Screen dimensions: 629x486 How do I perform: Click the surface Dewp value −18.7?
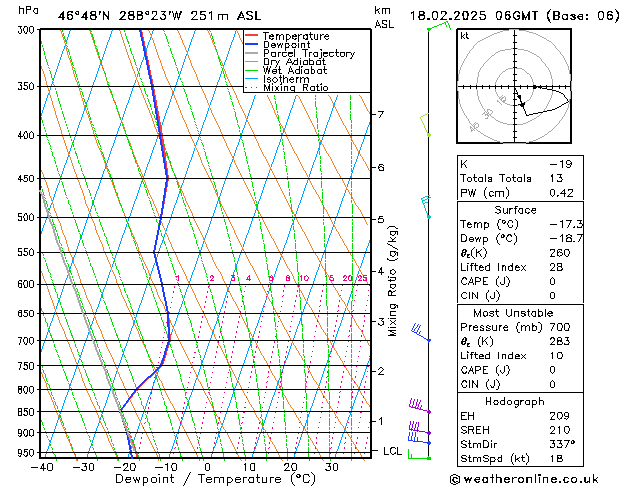point(566,239)
